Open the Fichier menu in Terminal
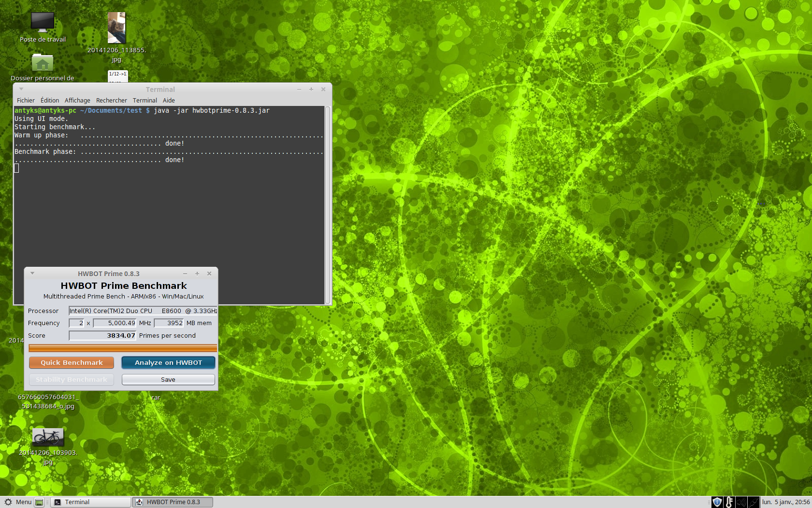 26,100
